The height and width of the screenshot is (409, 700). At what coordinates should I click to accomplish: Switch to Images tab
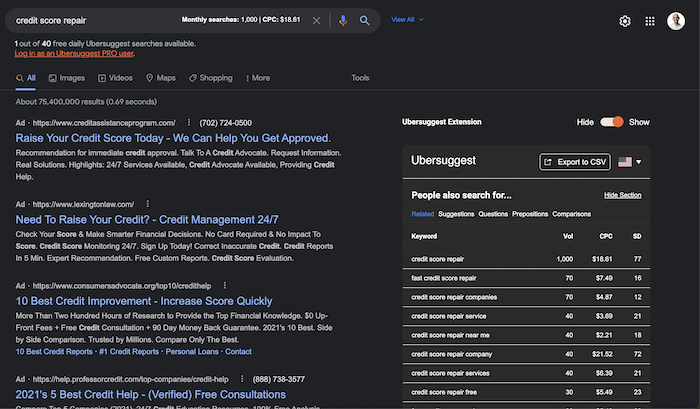pos(67,78)
